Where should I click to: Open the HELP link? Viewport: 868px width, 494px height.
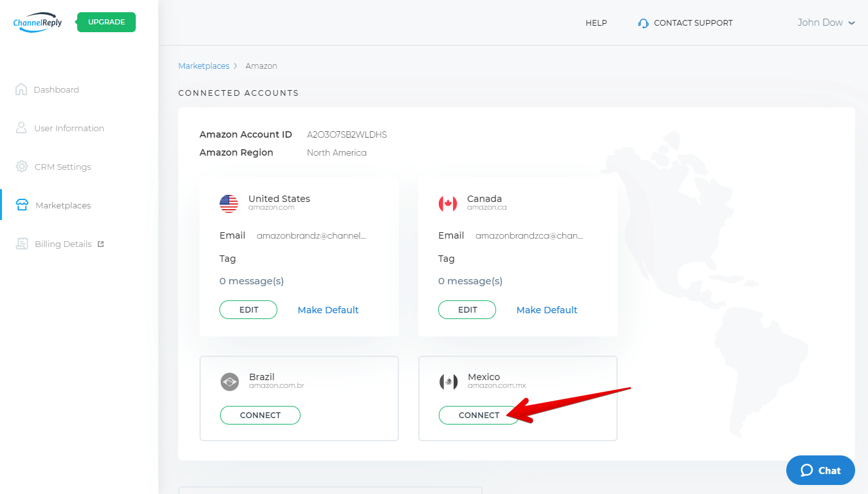click(596, 23)
